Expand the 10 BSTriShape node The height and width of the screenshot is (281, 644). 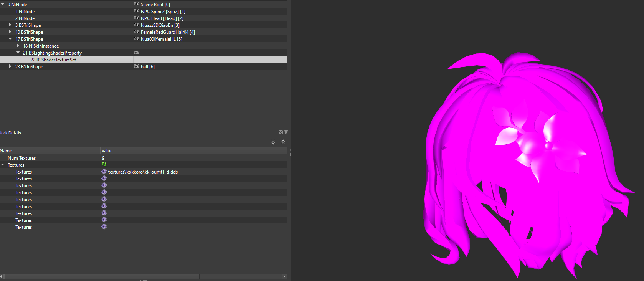[10, 32]
